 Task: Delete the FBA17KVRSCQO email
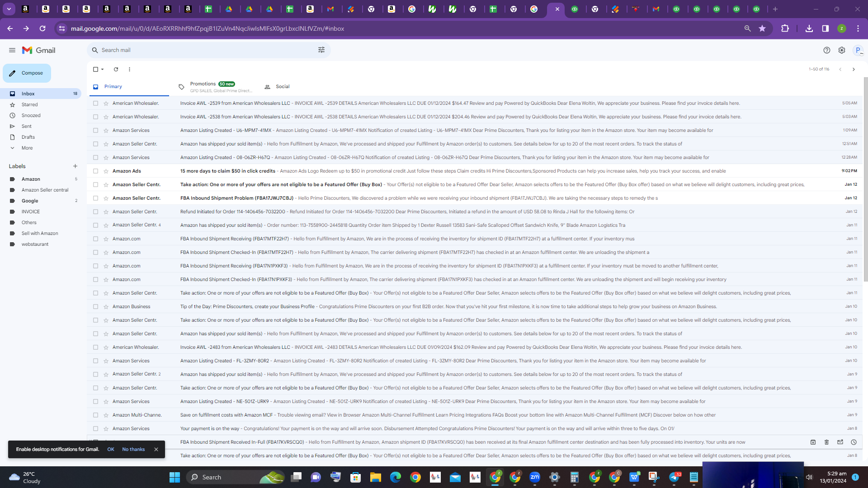tap(826, 442)
